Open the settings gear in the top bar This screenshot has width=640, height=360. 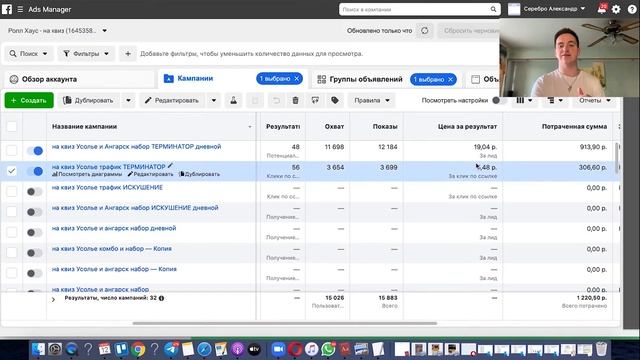point(616,9)
